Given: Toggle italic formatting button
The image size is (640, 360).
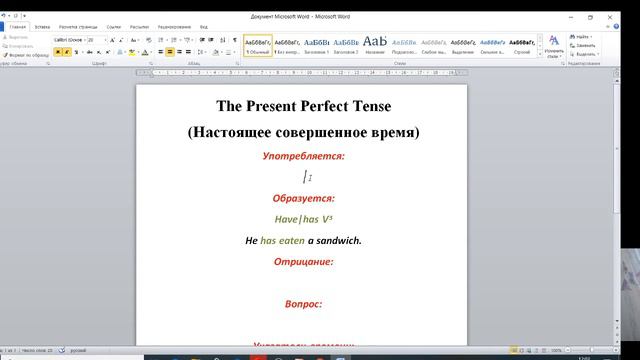Looking at the screenshot, I should click(67, 52).
